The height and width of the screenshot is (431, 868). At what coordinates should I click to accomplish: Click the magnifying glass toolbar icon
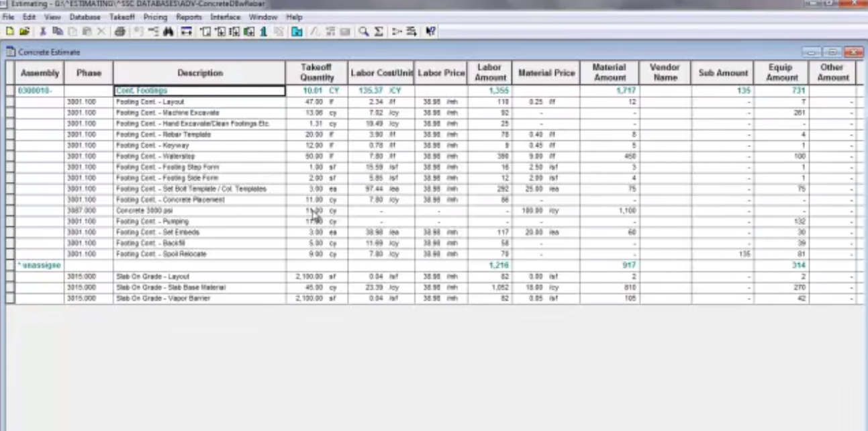coord(363,32)
